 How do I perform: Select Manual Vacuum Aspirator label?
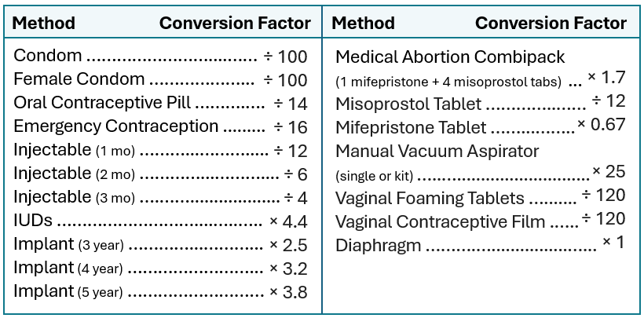point(437,152)
